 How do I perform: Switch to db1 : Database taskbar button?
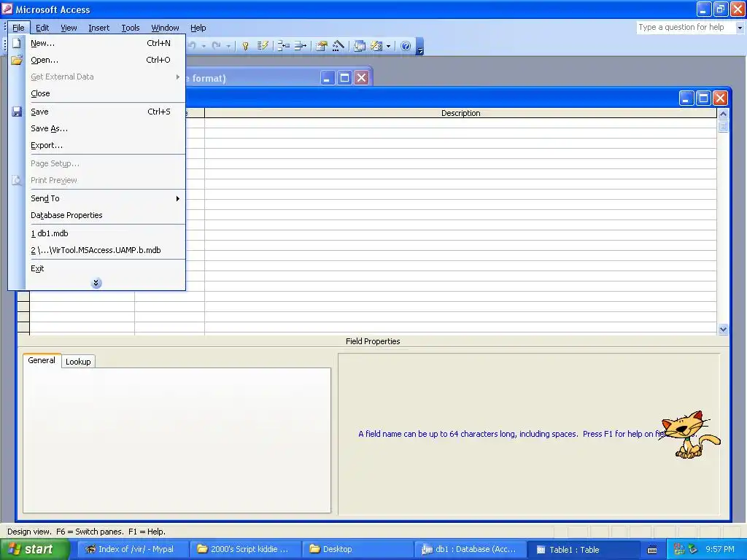tap(471, 550)
